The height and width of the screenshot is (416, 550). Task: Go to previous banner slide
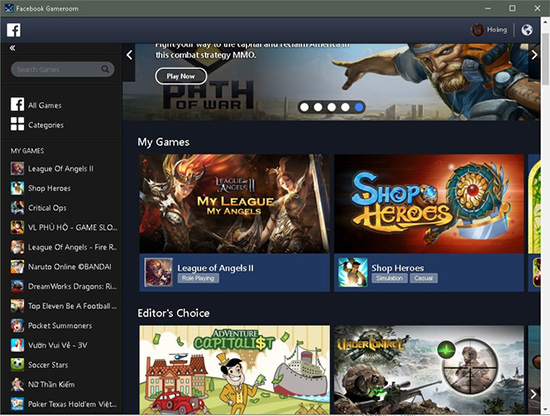click(129, 55)
